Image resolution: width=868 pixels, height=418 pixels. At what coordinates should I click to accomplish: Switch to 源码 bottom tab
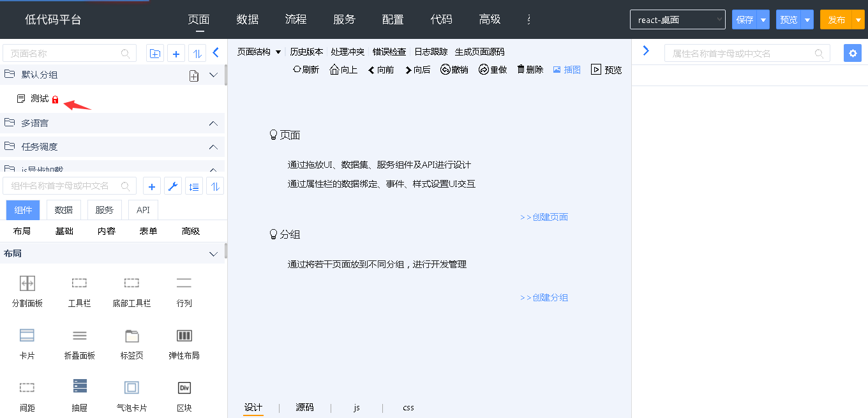pyautogui.click(x=304, y=407)
